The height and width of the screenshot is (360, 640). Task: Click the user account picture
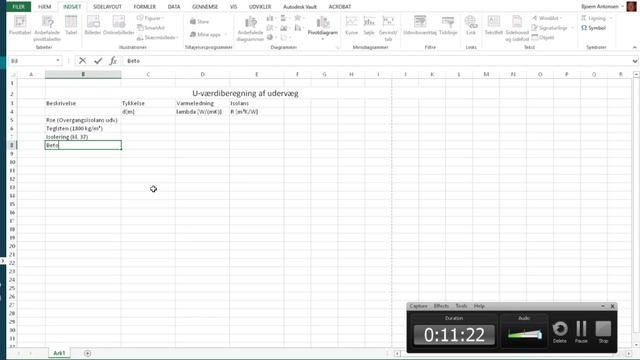pyautogui.click(x=631, y=7)
